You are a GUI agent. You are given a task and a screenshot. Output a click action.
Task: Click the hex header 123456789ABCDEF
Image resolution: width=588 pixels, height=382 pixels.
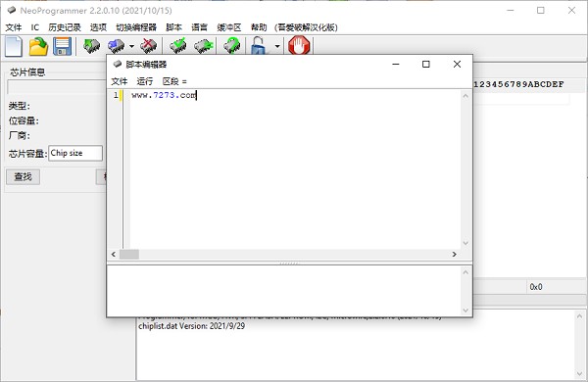click(x=518, y=84)
